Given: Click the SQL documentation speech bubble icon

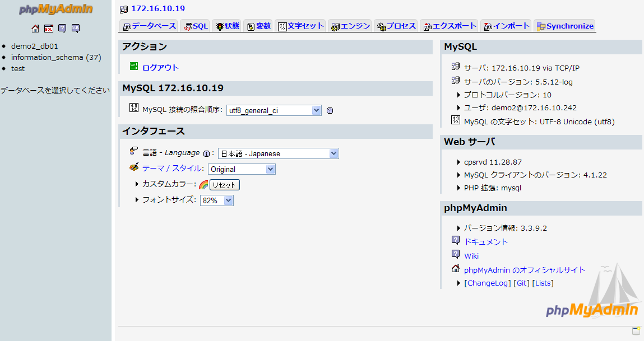Looking at the screenshot, I should (x=76, y=29).
